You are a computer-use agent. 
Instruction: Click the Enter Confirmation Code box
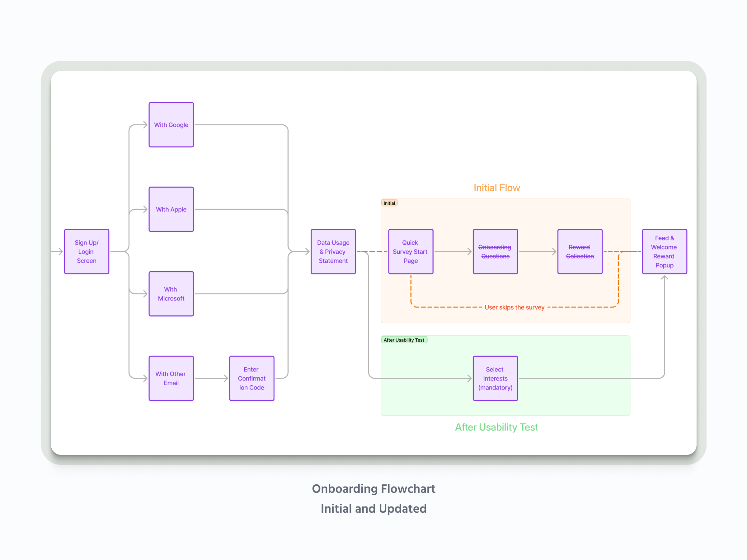pos(251,378)
